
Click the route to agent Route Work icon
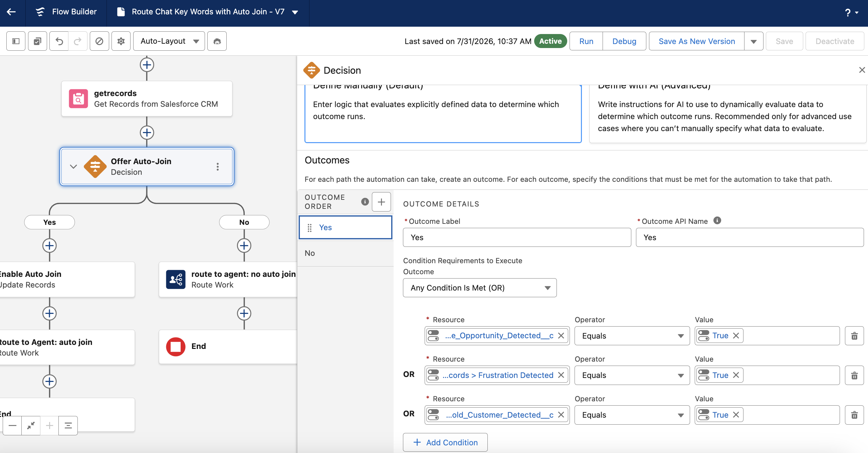point(176,279)
